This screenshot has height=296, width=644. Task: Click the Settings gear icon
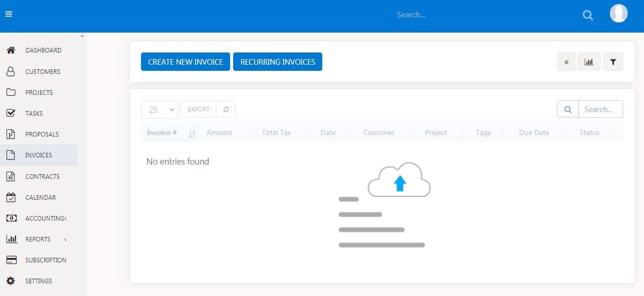point(11,281)
